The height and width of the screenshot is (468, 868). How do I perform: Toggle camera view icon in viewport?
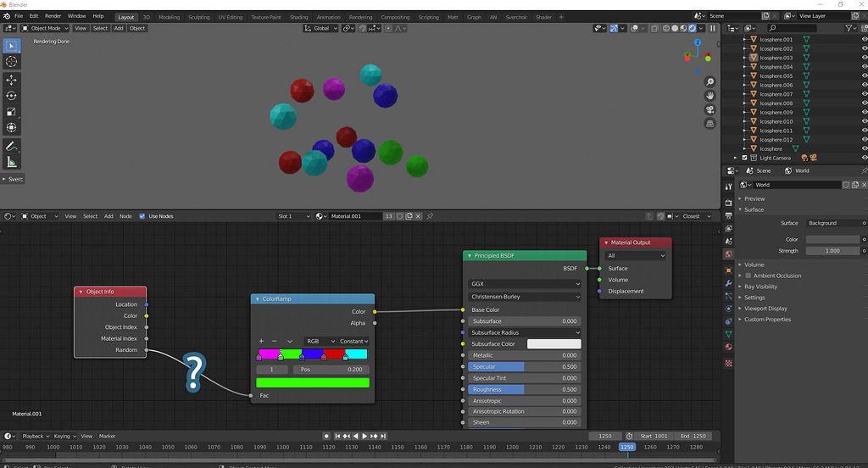(709, 109)
